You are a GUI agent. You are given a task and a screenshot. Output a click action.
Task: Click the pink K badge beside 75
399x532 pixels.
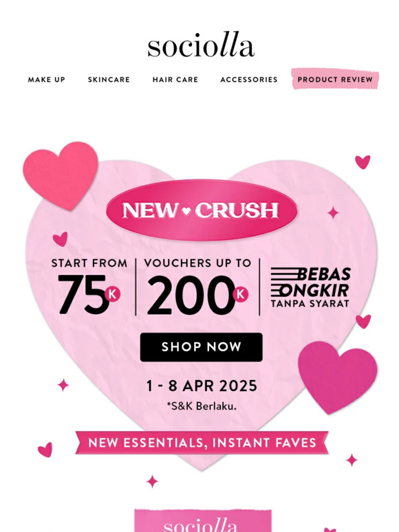pyautogui.click(x=112, y=294)
